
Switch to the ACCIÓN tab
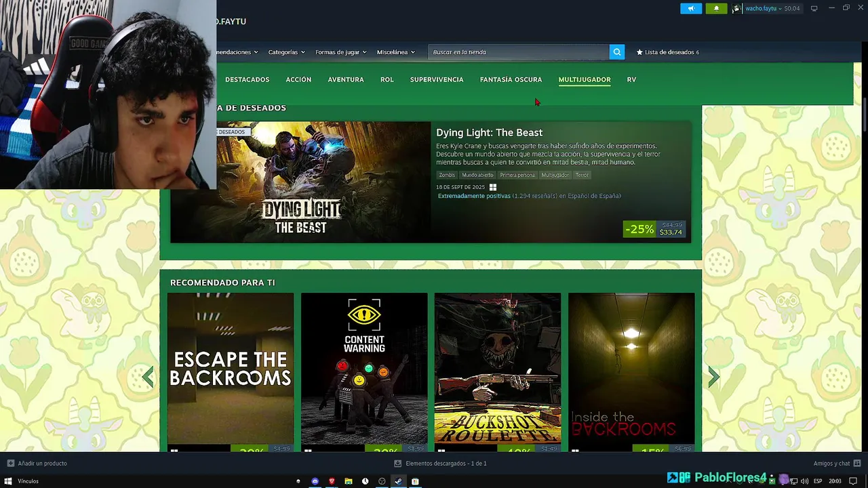pyautogui.click(x=298, y=80)
